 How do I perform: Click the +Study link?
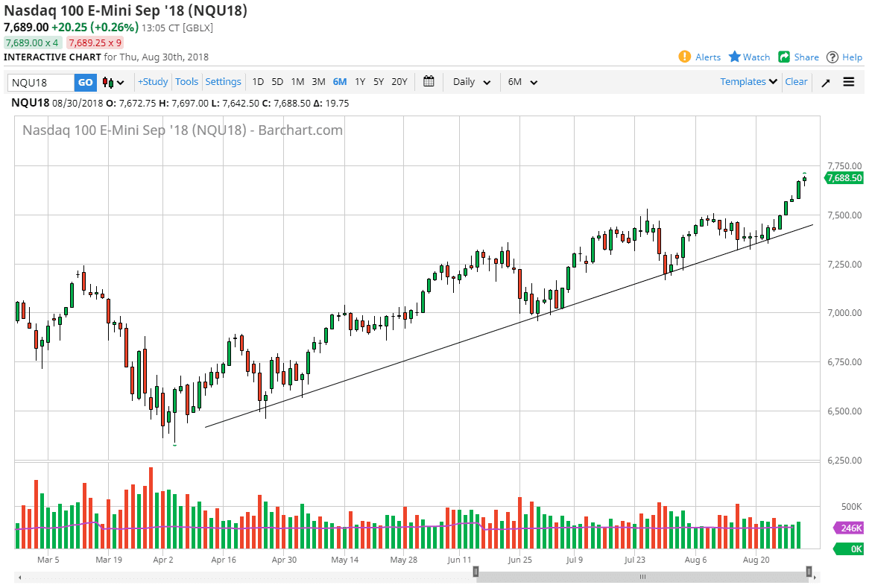[x=153, y=82]
